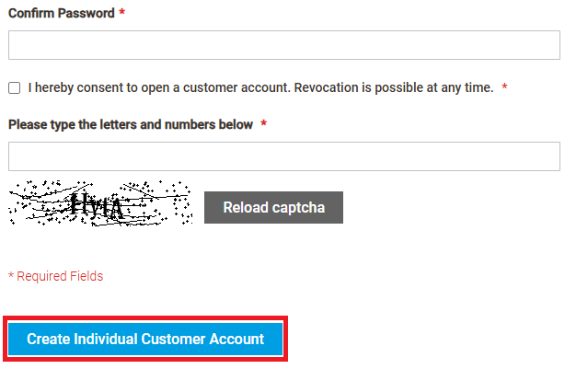Click red asterisk beside captcha instruction
Screen dimensions: 588x369
pos(263,125)
